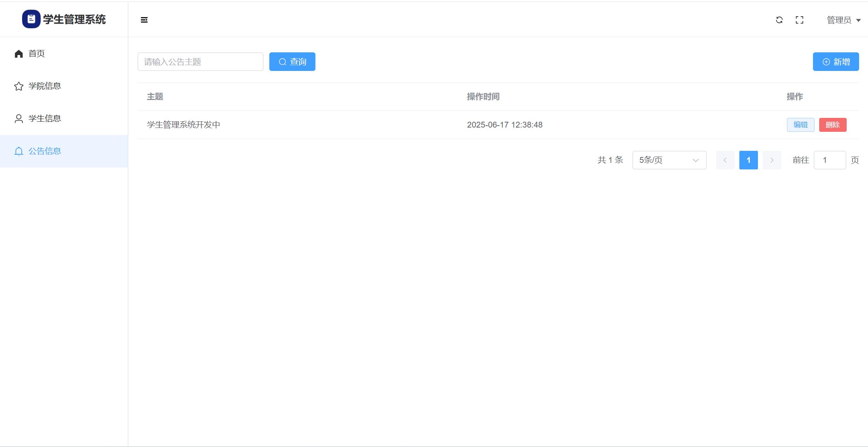Collapse the sidebar with the hamburger icon
Image resolution: width=868 pixels, height=447 pixels.
[144, 20]
